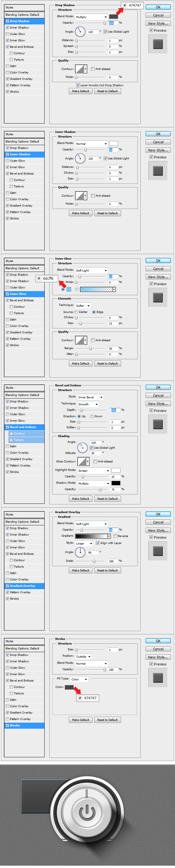Click preview thumbnail in Drop Shadow dialog
Screen dimensions: 175x868
click(158, 44)
